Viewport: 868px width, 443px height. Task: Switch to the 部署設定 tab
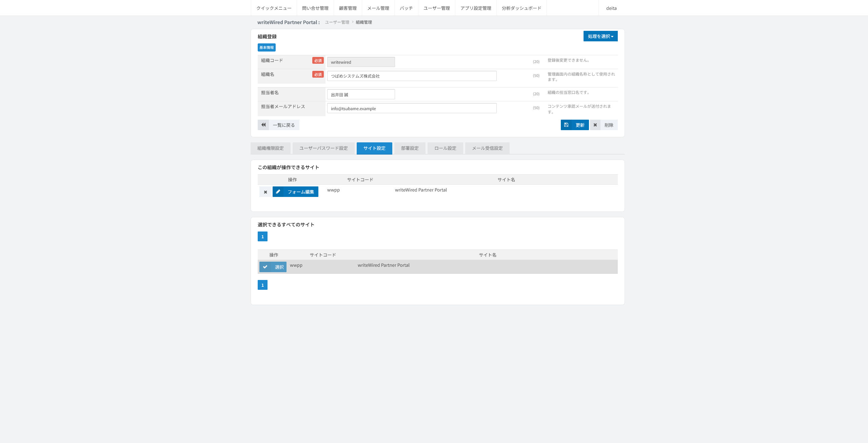(x=410, y=148)
